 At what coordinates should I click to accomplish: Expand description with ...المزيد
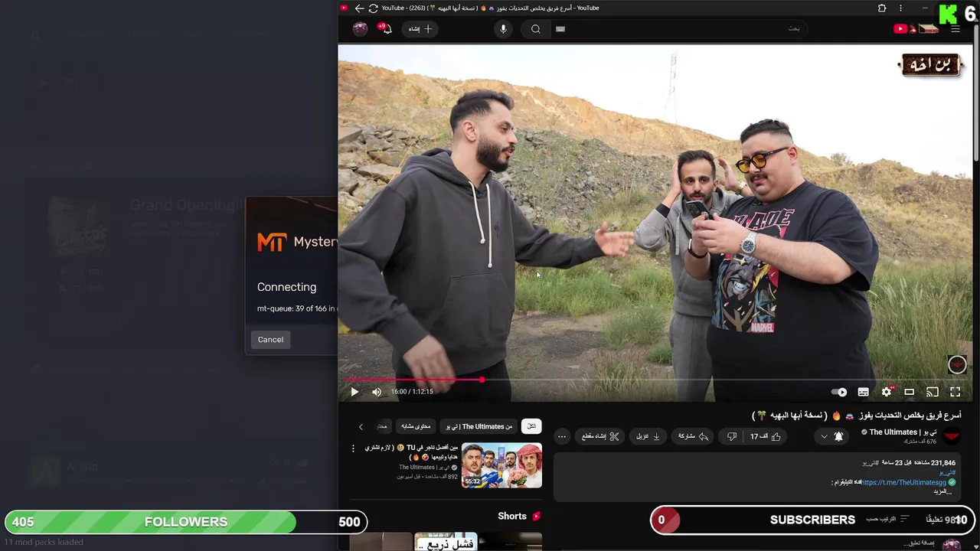point(942,491)
